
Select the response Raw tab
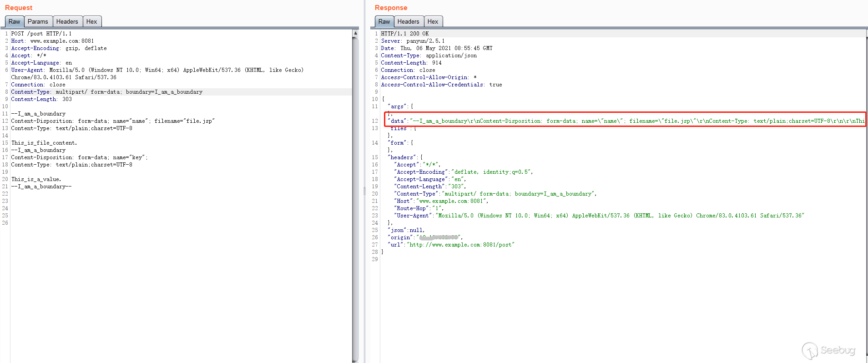[384, 21]
